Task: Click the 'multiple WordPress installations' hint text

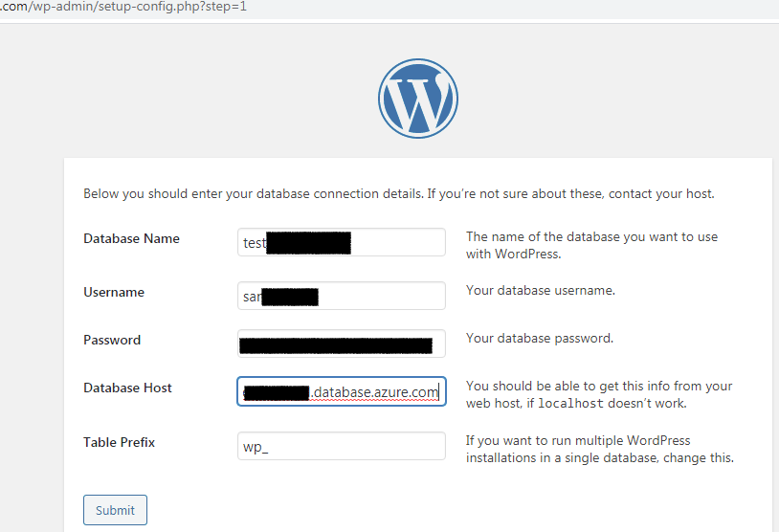Action: [600, 449]
